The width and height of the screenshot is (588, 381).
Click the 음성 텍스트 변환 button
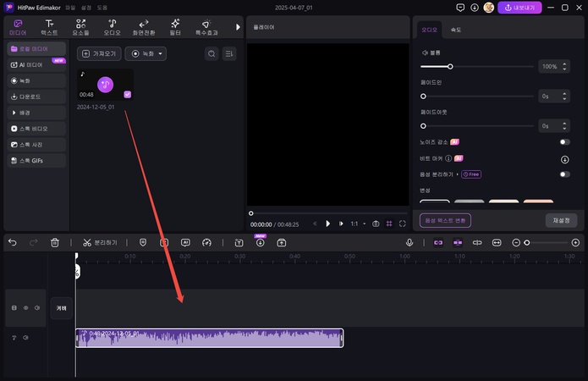tap(445, 220)
